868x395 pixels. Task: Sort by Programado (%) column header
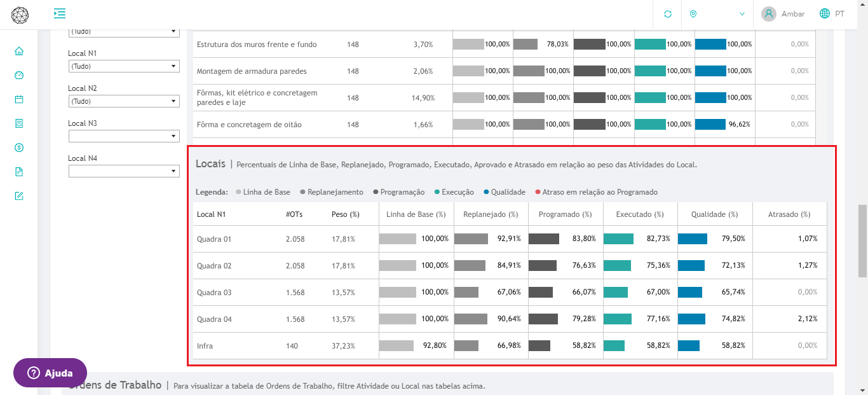pyautogui.click(x=566, y=214)
